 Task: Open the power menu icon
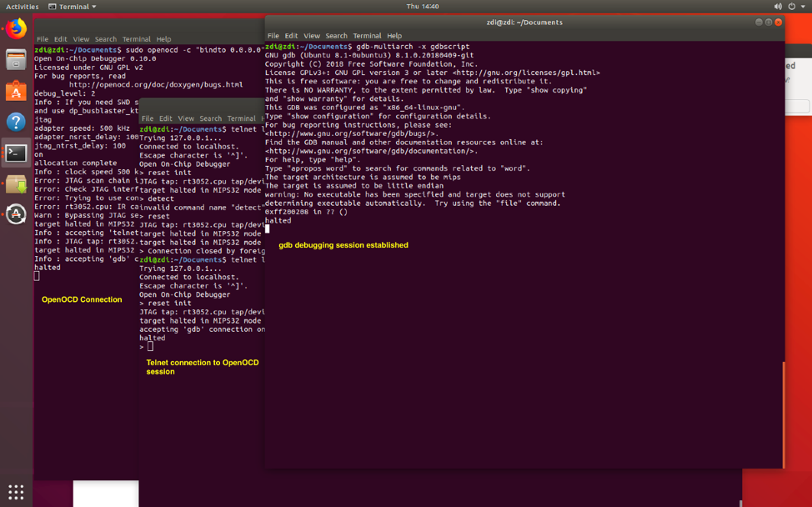[792, 6]
